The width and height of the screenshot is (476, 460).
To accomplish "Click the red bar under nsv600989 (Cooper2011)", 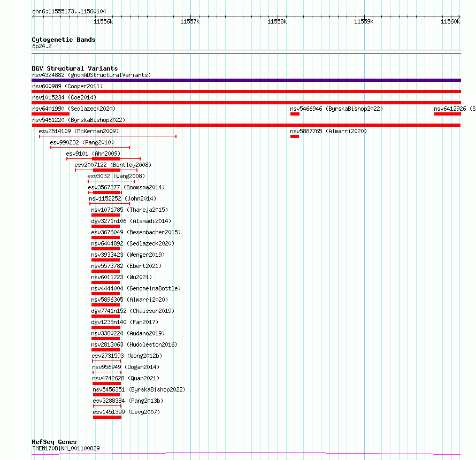I will coord(246,91).
